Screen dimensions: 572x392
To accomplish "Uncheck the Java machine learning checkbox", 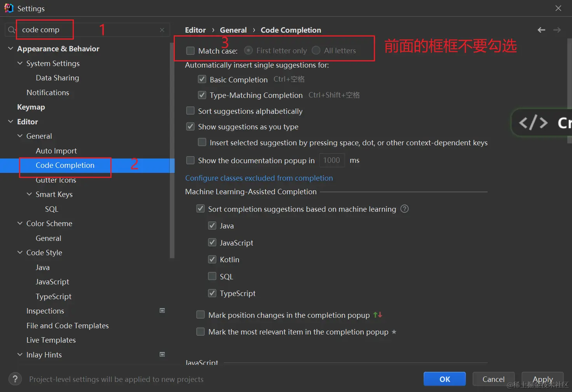I will click(x=212, y=225).
